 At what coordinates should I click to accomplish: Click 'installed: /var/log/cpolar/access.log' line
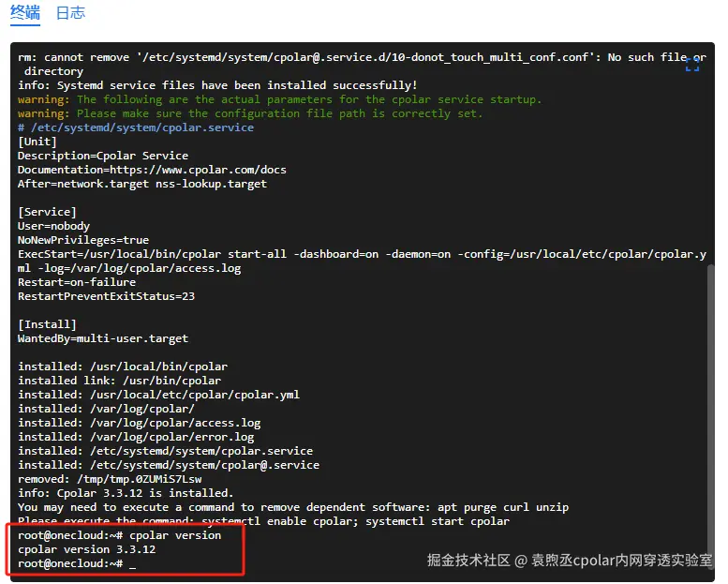[x=140, y=423]
